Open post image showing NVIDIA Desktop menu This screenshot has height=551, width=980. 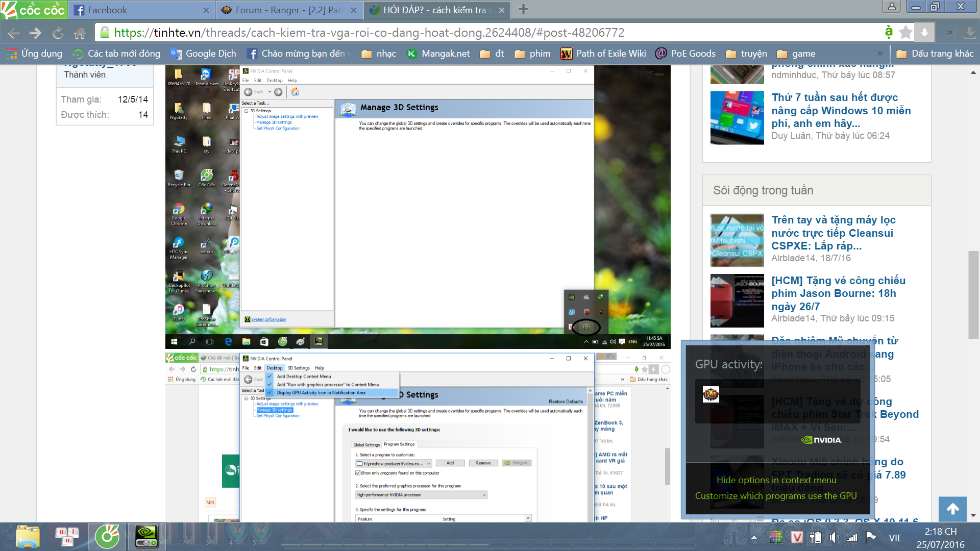click(418, 437)
